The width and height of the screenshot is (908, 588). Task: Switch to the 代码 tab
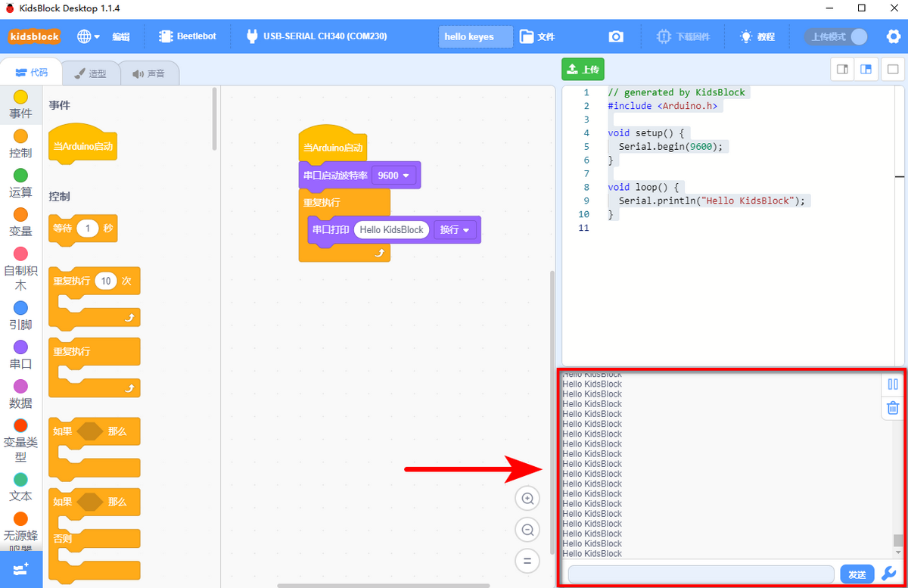pyautogui.click(x=32, y=73)
